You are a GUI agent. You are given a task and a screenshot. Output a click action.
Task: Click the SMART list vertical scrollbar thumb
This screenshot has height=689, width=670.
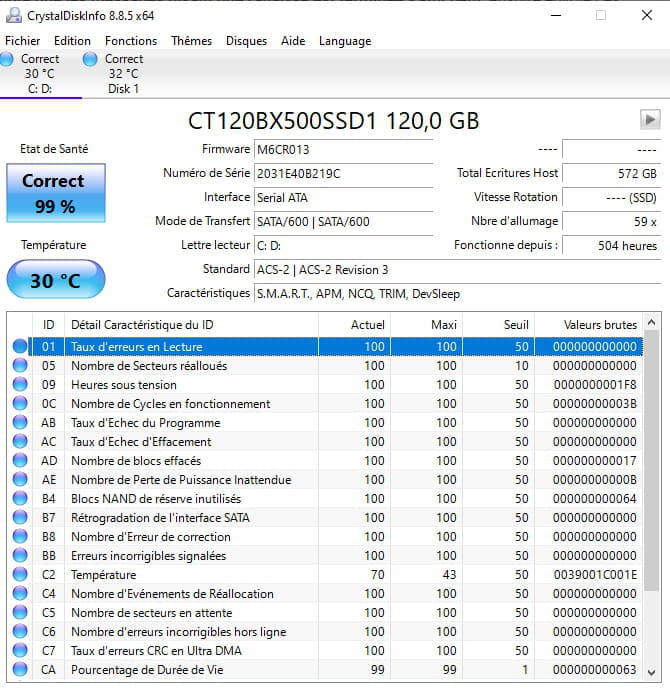click(x=652, y=461)
